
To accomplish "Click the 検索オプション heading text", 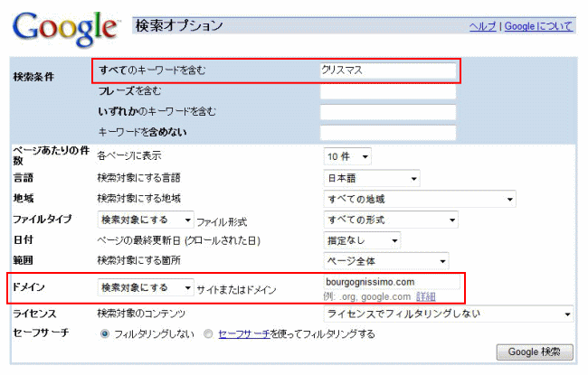I will coord(179,26).
